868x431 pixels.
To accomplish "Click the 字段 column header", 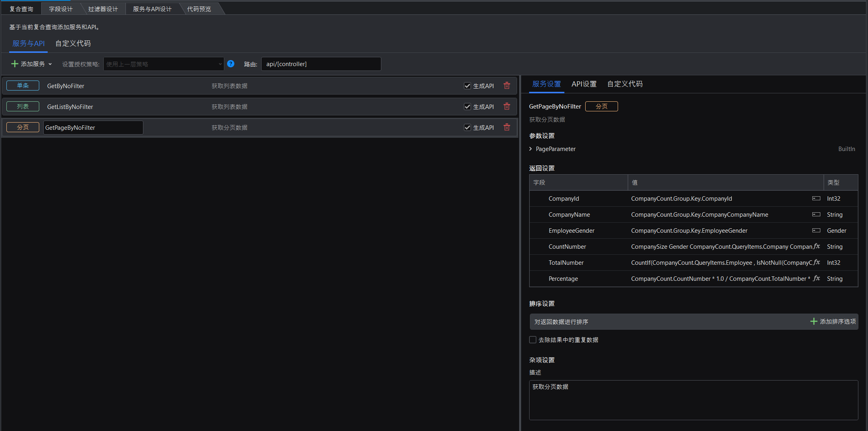I will (x=578, y=182).
